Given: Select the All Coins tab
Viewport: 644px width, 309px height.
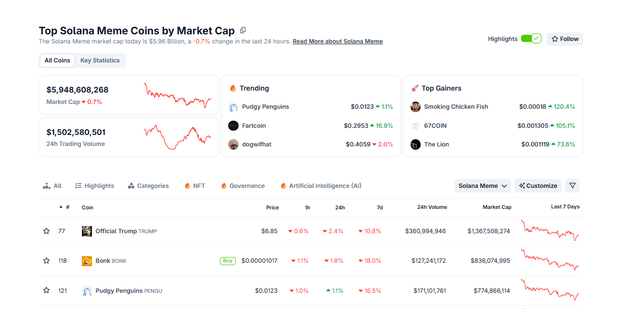Looking at the screenshot, I should pyautogui.click(x=57, y=60).
